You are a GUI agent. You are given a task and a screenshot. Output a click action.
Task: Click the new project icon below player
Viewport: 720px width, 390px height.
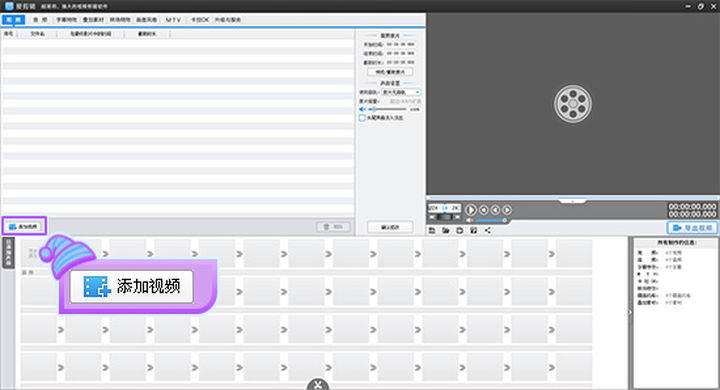pos(432,230)
